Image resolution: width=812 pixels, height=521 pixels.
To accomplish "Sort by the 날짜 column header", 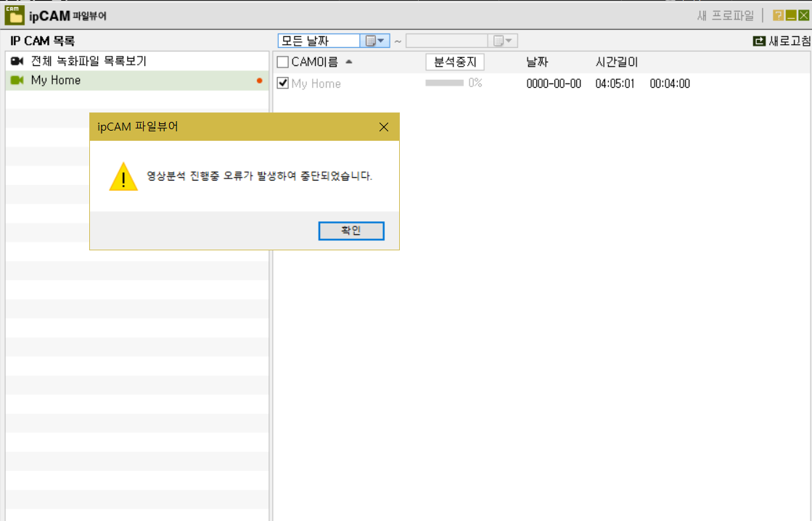I will [537, 62].
